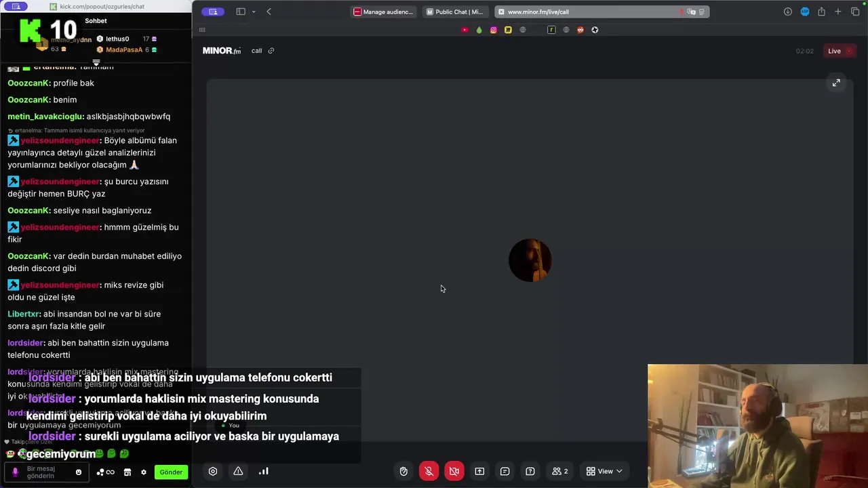The height and width of the screenshot is (488, 868).
Task: Open the question mark help icon
Action: [530, 471]
